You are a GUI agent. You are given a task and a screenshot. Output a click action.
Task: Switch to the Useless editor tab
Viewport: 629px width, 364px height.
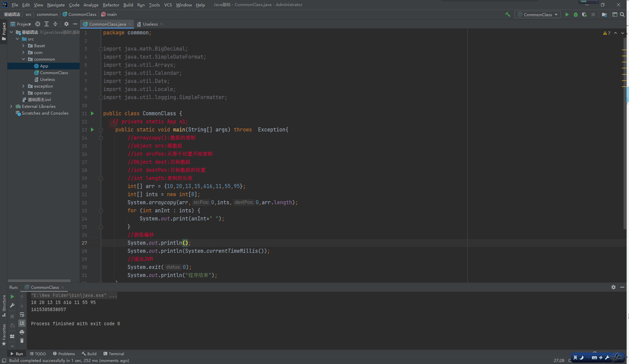[x=150, y=24]
